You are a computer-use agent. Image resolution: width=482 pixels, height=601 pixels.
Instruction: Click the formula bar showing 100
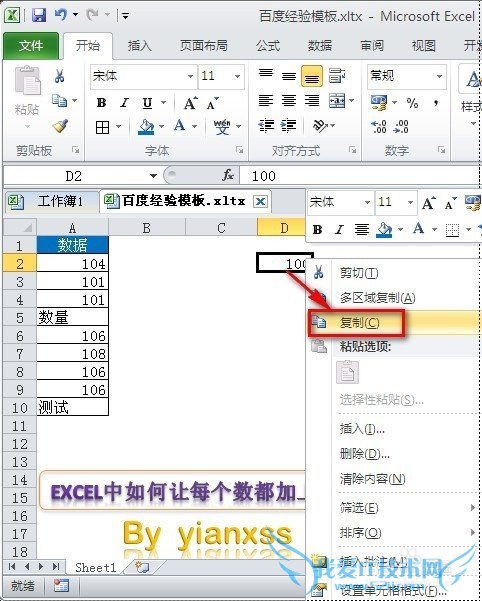360,176
